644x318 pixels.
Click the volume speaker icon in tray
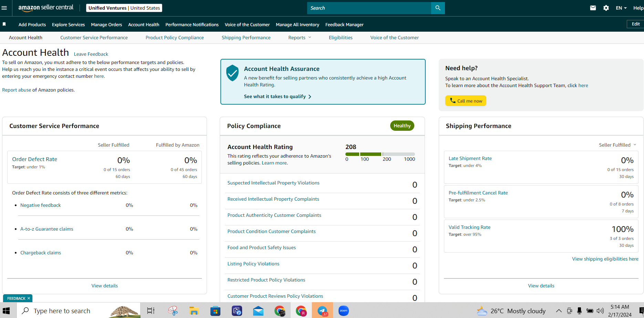tap(600, 311)
